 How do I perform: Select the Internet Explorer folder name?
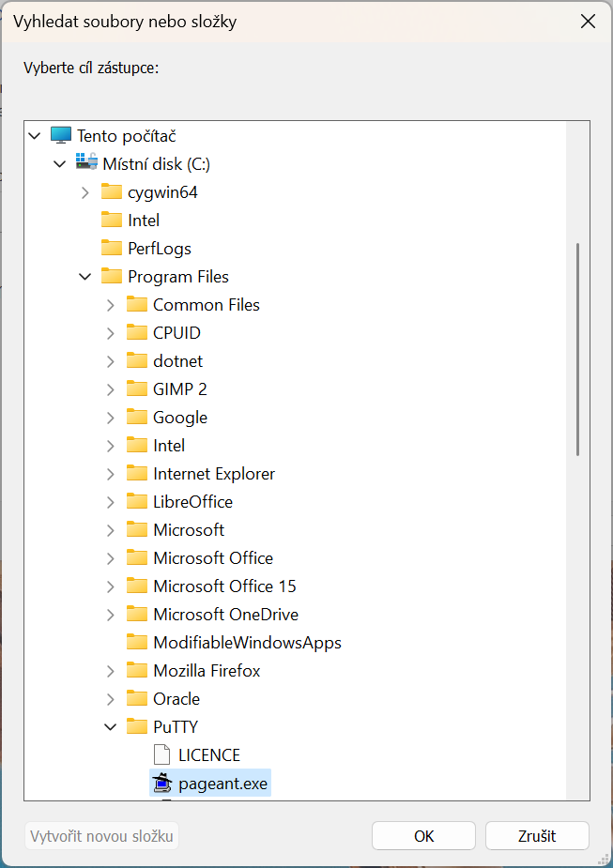(214, 474)
